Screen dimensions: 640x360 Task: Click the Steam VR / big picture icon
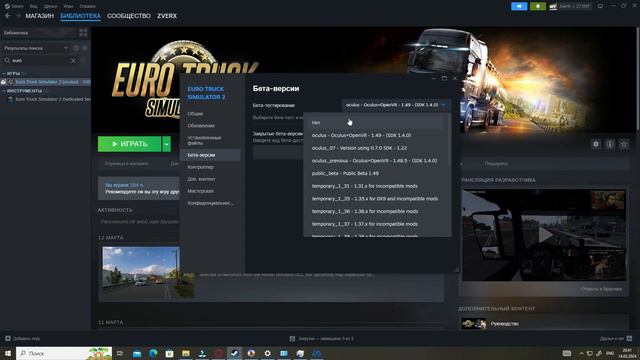point(600,6)
